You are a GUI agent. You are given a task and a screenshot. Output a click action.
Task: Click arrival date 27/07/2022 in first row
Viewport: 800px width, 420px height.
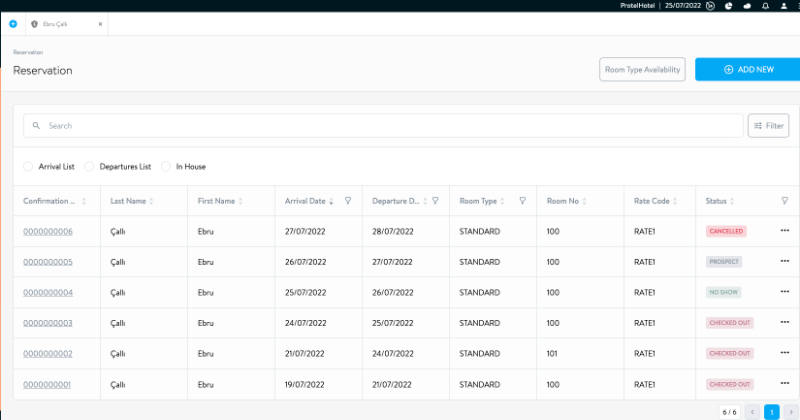(305, 231)
